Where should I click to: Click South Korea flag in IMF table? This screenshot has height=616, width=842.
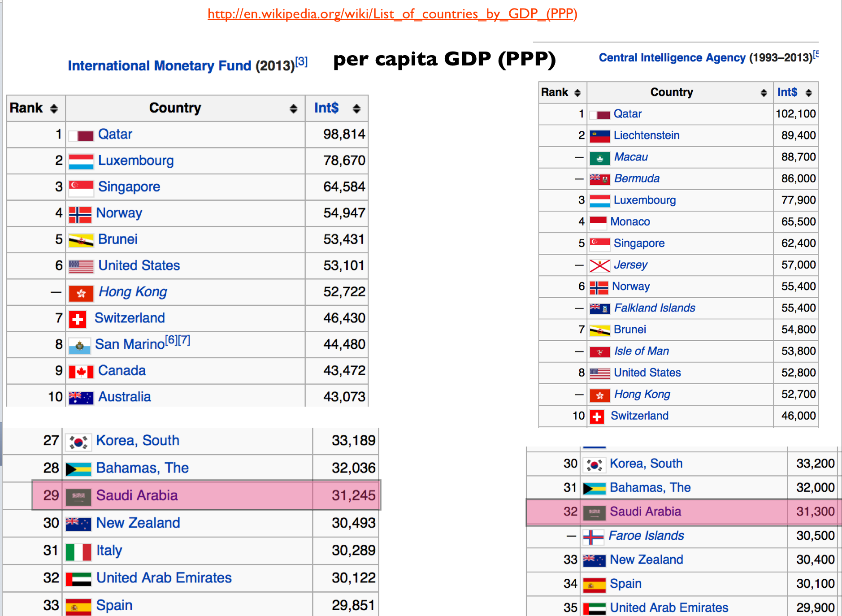78,442
